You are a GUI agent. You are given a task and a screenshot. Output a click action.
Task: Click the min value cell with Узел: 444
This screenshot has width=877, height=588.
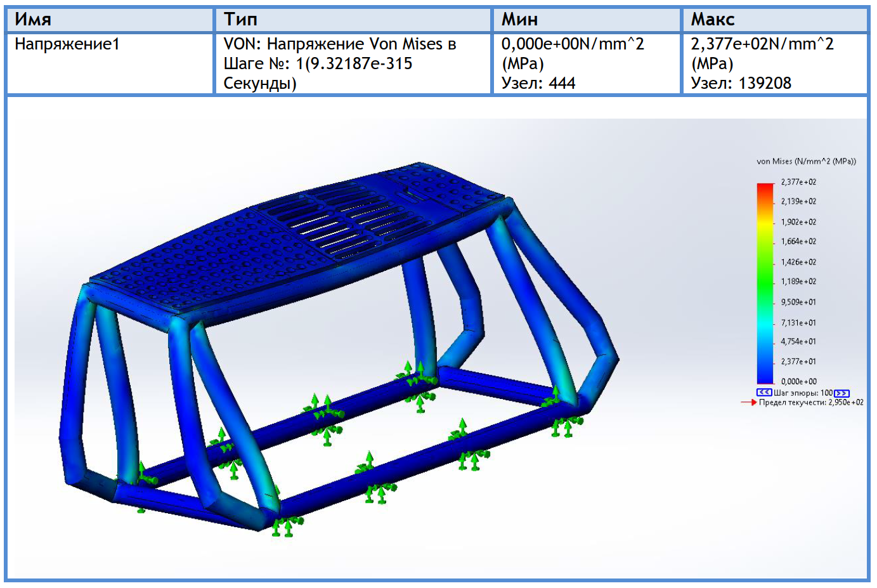(587, 63)
